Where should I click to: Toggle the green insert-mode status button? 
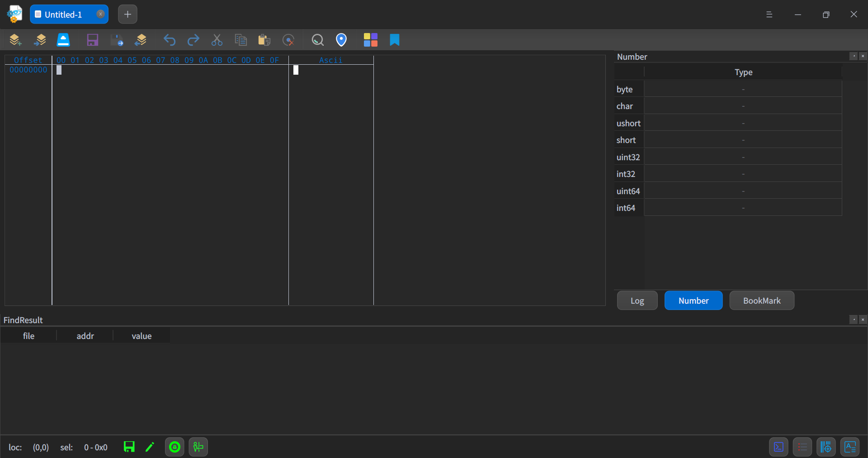[198, 447]
